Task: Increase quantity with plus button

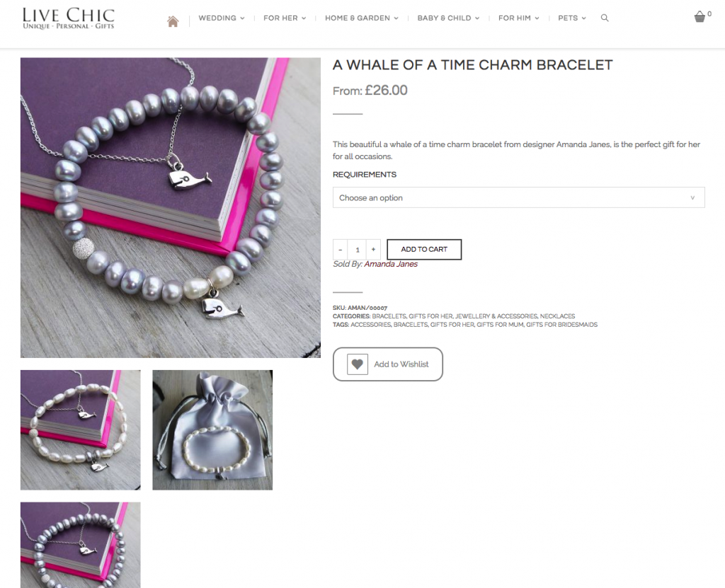Action: click(x=373, y=250)
